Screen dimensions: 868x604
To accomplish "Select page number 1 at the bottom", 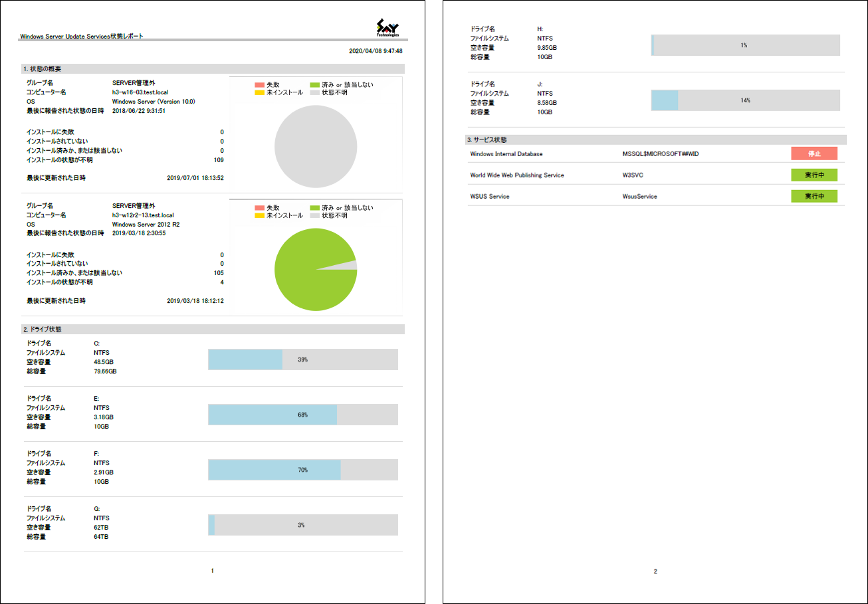I will pyautogui.click(x=213, y=569).
